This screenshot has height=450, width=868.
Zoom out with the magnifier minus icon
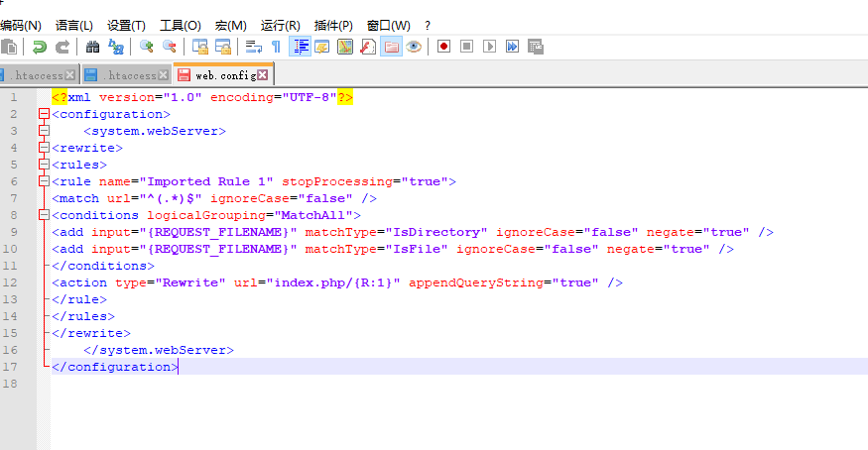[x=170, y=47]
